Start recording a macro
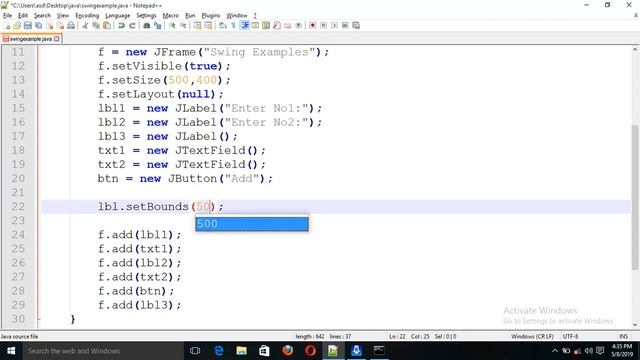 coord(313,25)
